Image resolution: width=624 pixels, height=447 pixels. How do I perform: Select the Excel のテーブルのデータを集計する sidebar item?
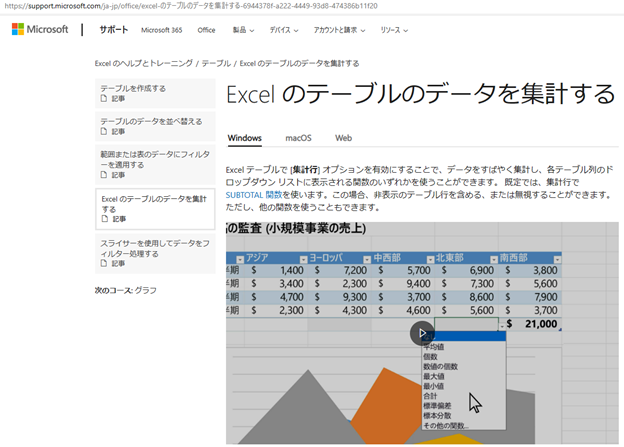tap(155, 209)
